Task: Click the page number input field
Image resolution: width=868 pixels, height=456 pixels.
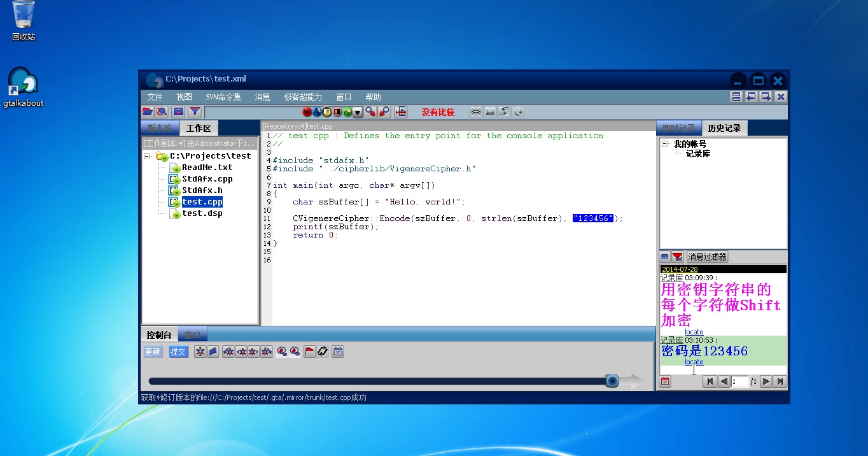Action: [x=739, y=381]
